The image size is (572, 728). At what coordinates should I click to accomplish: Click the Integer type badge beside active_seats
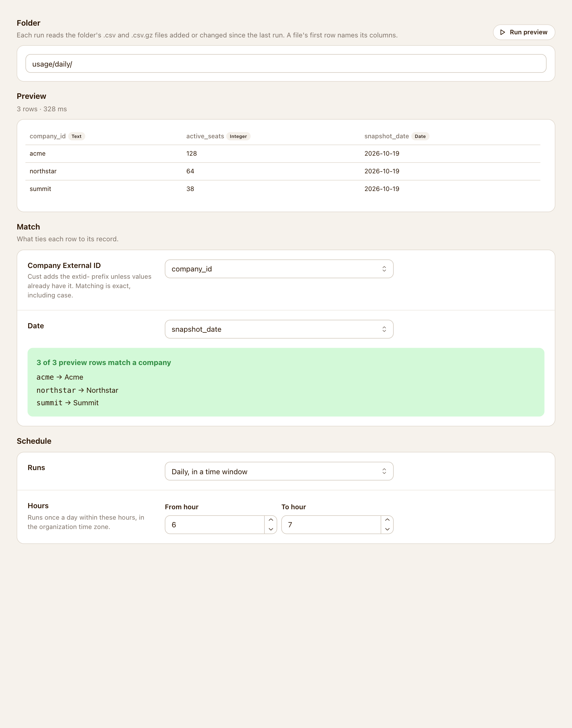pyautogui.click(x=239, y=136)
